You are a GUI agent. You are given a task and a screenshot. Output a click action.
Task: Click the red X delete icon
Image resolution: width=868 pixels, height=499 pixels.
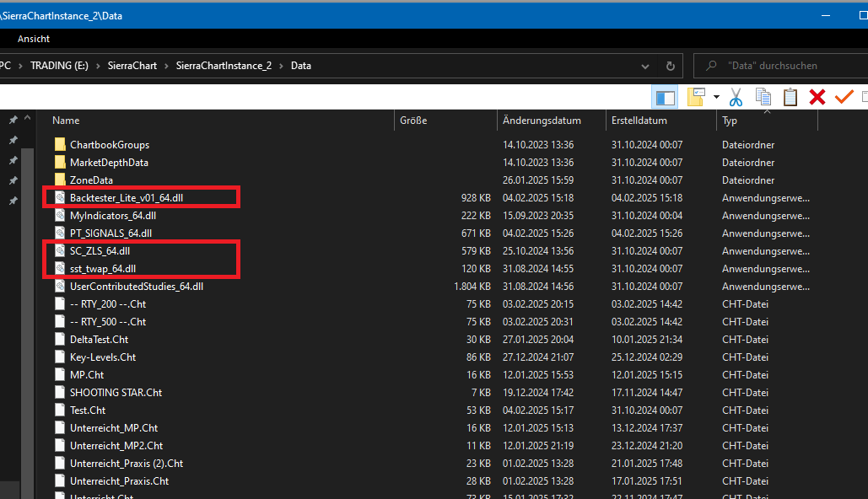coord(817,97)
